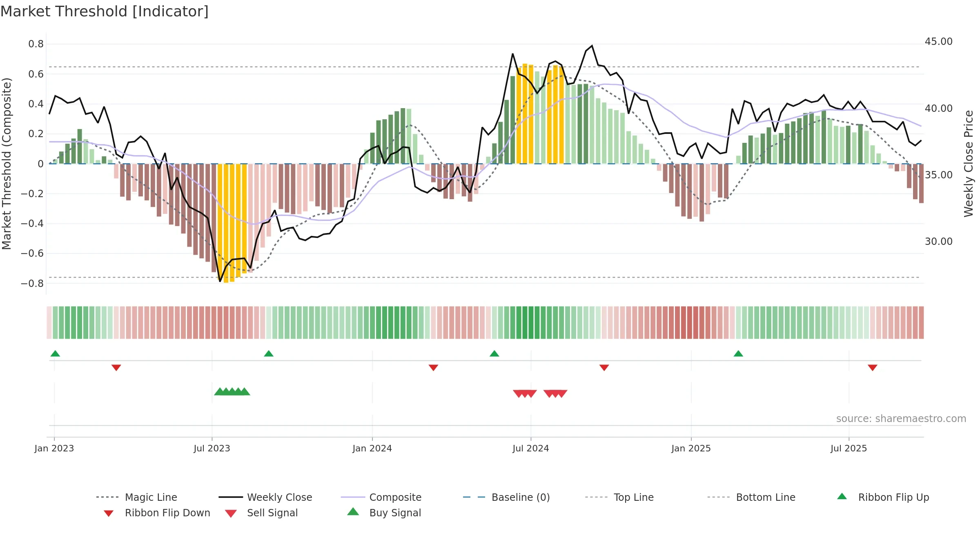980x551 pixels.
Task: Click the 0 left axis label
Action: [x=40, y=164]
